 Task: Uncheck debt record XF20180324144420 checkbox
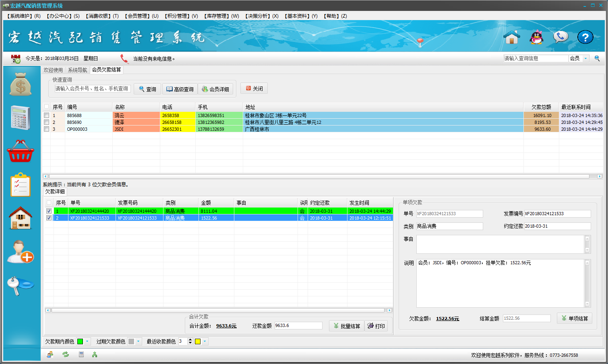(49, 211)
